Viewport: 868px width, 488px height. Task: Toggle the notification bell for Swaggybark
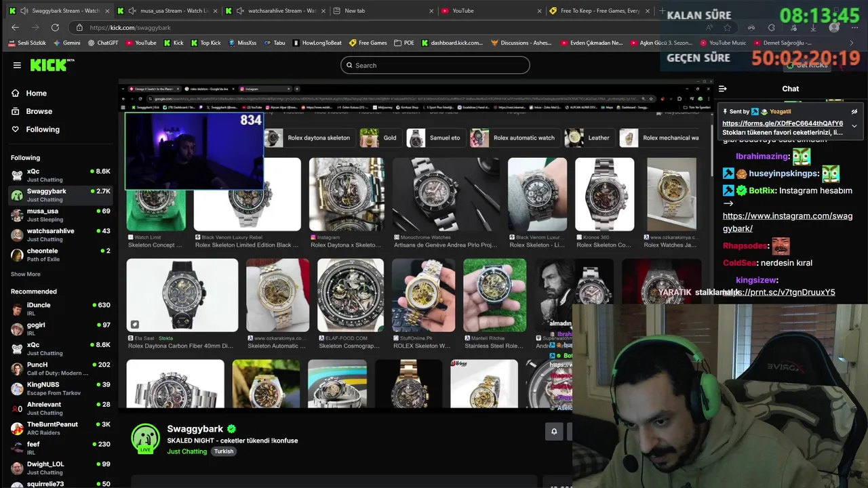[554, 431]
